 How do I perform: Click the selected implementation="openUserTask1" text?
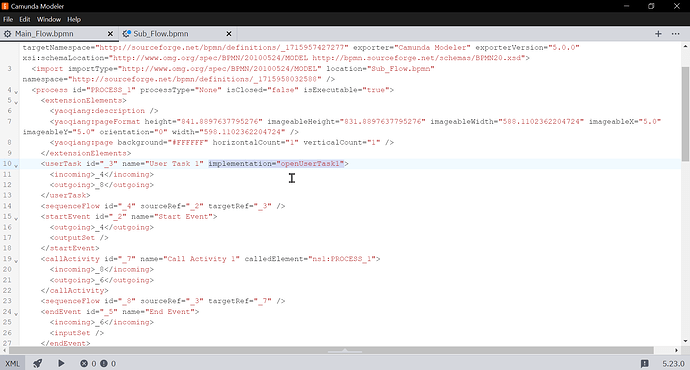pos(276,164)
